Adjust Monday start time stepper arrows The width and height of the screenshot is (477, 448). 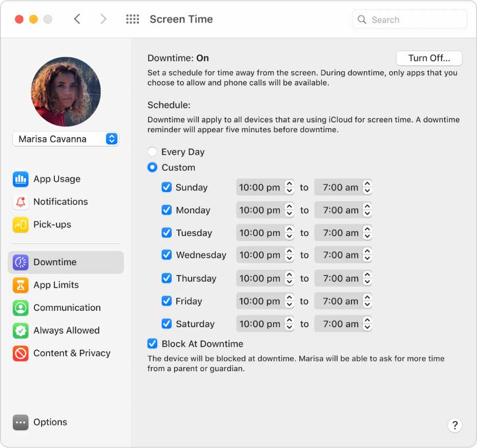pyautogui.click(x=289, y=210)
